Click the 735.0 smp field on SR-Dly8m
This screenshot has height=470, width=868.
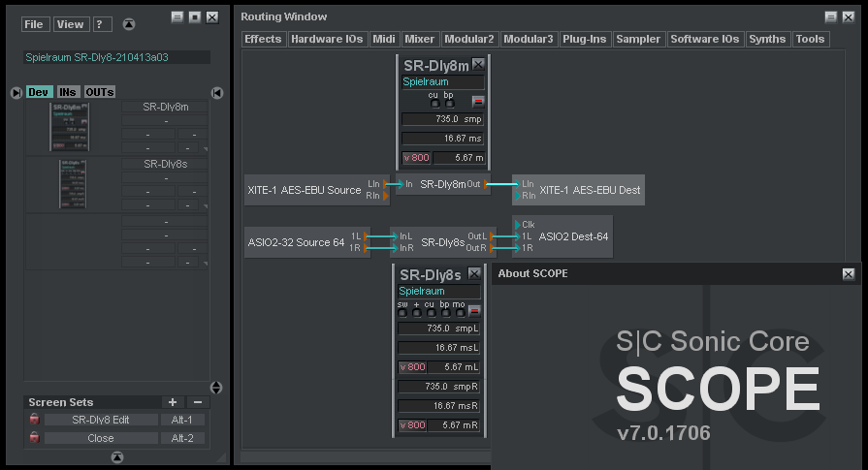tap(442, 119)
